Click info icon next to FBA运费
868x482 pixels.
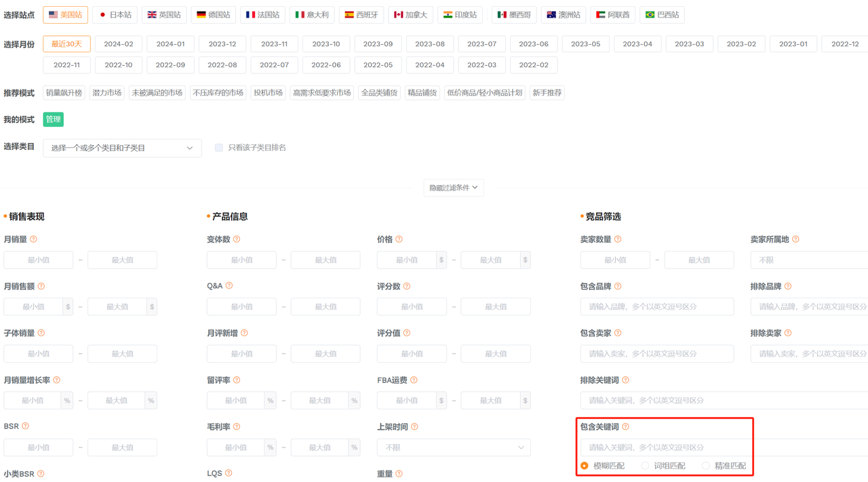click(414, 380)
